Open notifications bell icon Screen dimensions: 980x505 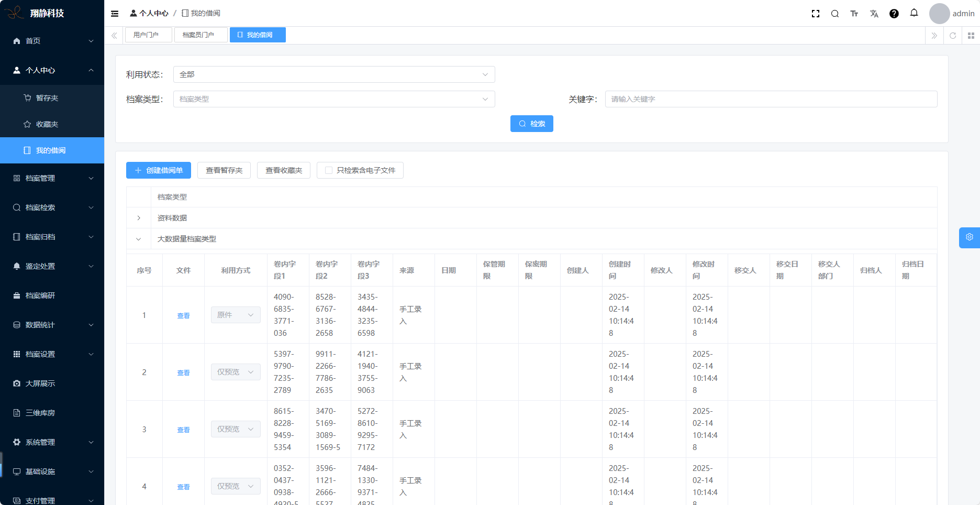[x=914, y=13]
